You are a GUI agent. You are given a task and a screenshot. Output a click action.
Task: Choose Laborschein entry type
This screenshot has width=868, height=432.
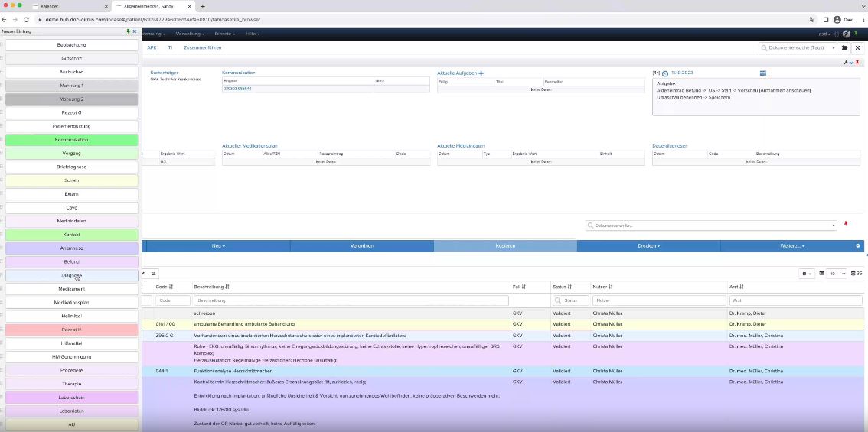pos(71,397)
